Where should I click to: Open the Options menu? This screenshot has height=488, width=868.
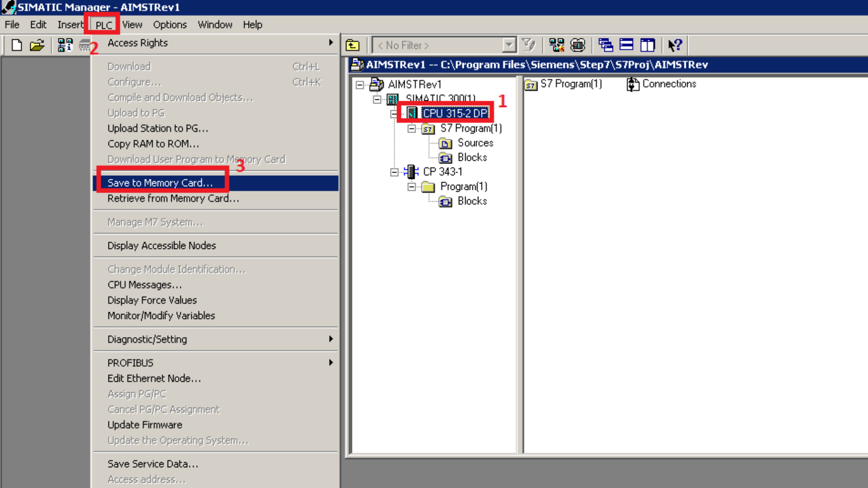170,25
